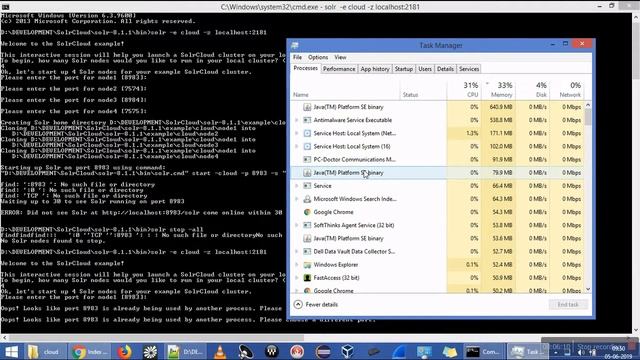640x360 pixels.
Task: Click the End task button
Action: (x=568, y=304)
